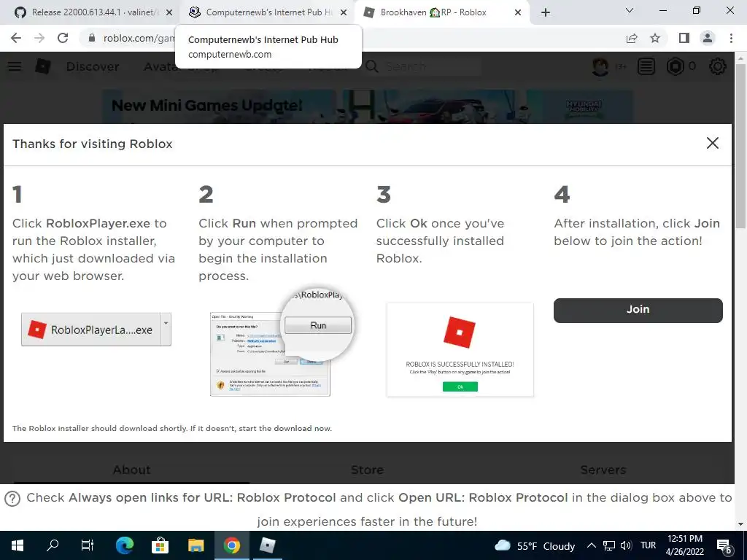Open the 55°F Cloudy weather widget
The width and height of the screenshot is (747, 560).
click(x=535, y=545)
